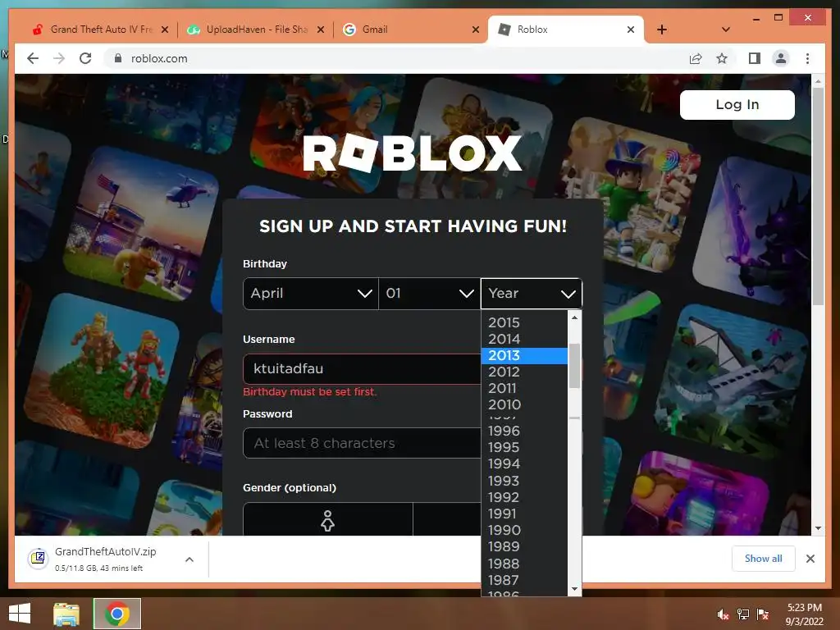This screenshot has height=630, width=840.
Task: Open the Chrome profile avatar
Action: pyautogui.click(x=781, y=58)
